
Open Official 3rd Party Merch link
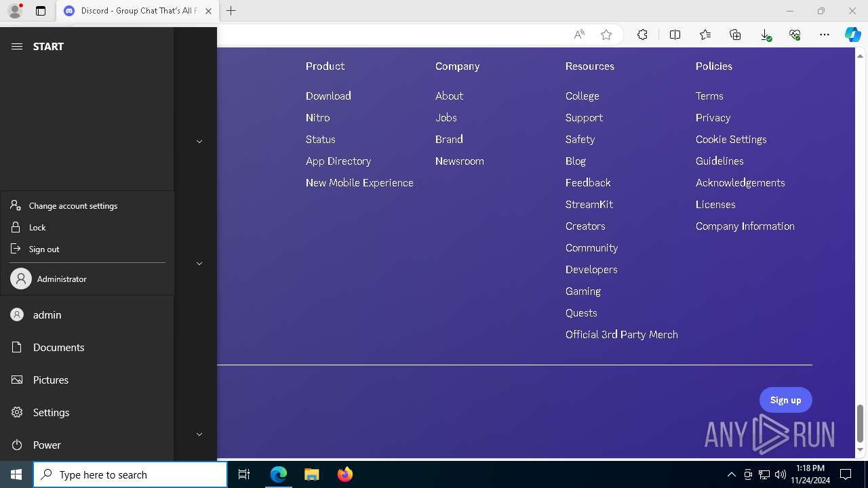click(x=622, y=334)
